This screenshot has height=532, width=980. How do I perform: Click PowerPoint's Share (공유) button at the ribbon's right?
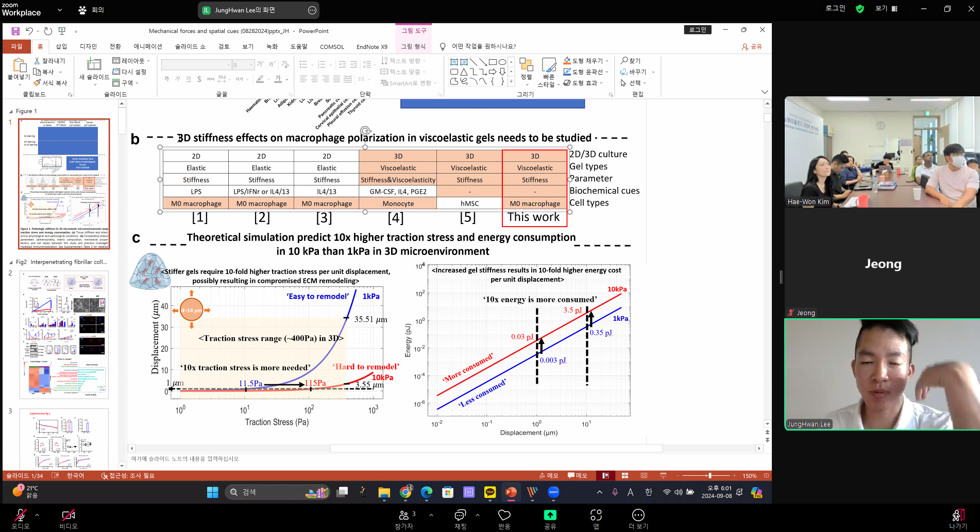752,47
